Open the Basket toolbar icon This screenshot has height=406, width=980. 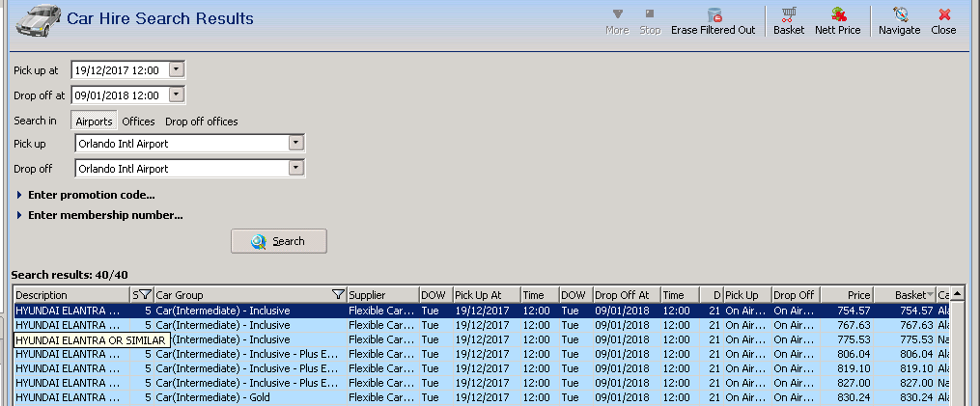click(789, 15)
